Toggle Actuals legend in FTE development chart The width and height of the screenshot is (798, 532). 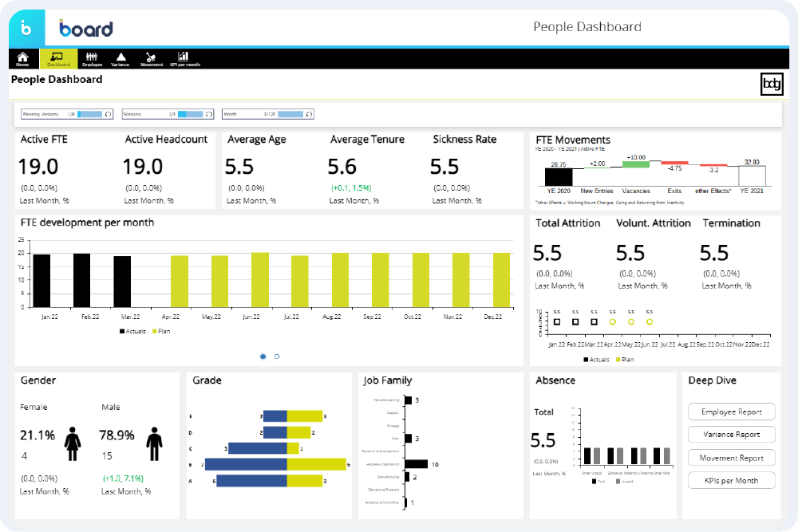[x=132, y=331]
